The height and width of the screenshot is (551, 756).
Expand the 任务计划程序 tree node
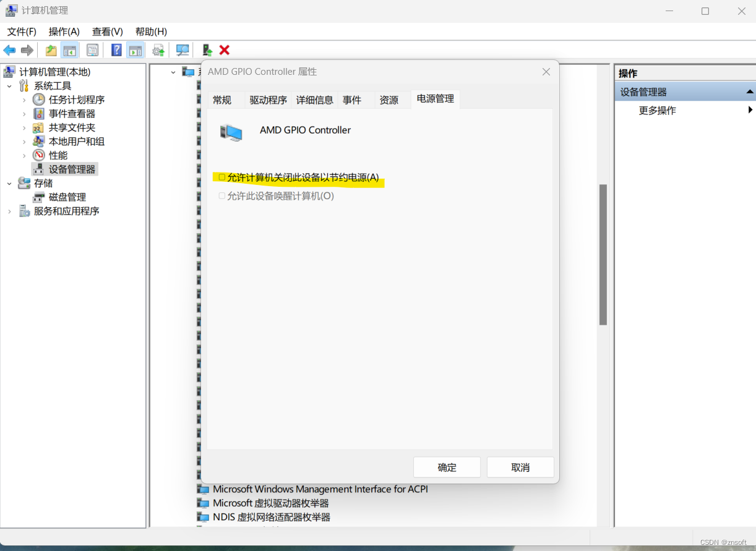coord(24,100)
